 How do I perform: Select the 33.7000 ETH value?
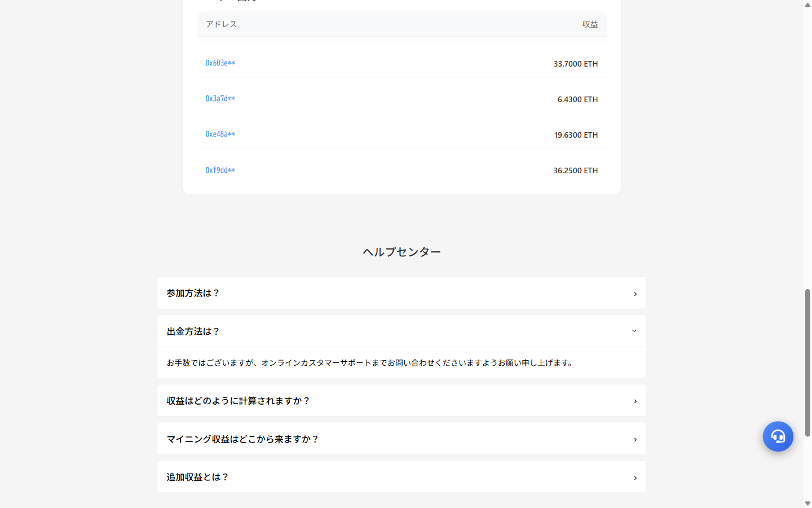(x=576, y=64)
